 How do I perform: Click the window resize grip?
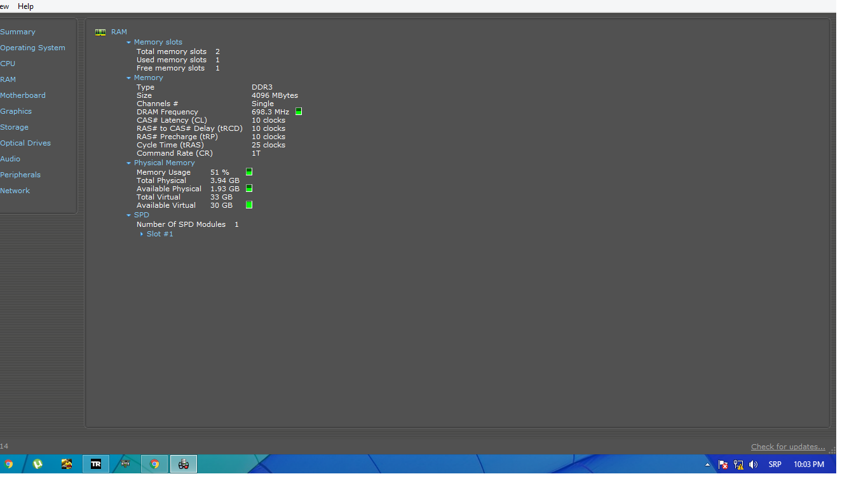832,450
